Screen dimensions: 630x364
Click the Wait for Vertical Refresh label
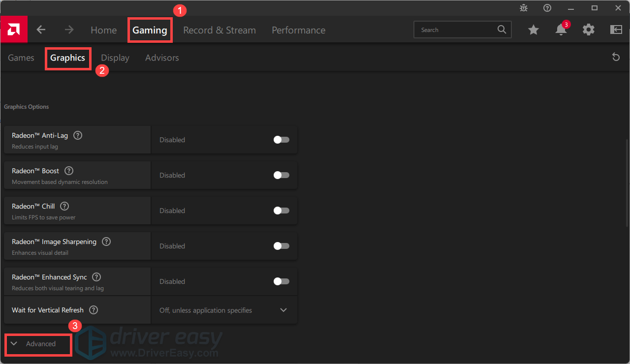[x=48, y=310]
